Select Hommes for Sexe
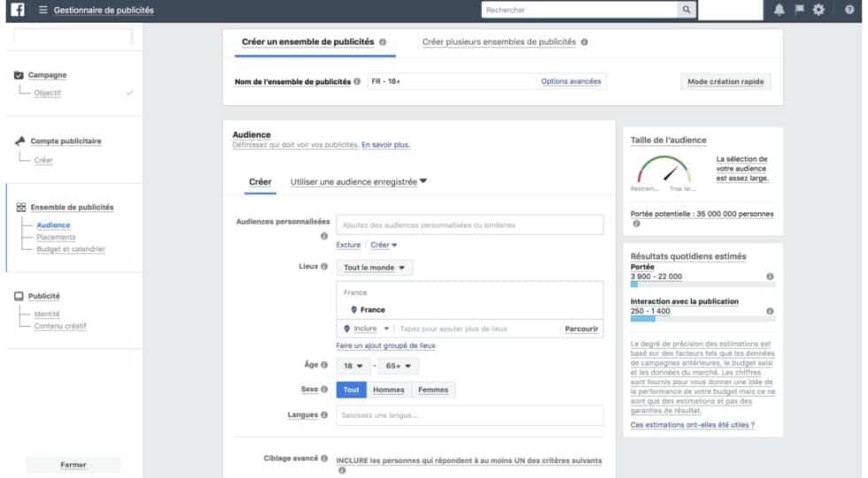The width and height of the screenshot is (868, 478). [x=389, y=389]
